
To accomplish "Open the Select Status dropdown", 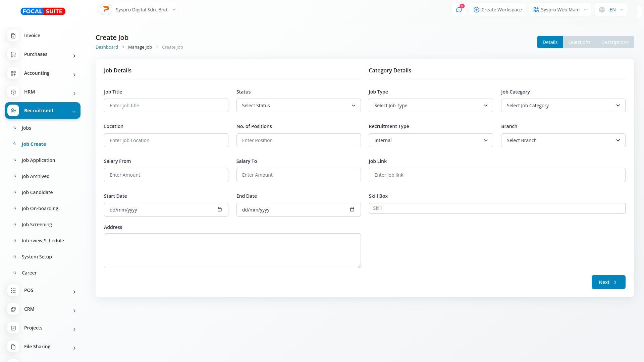I will (x=298, y=106).
